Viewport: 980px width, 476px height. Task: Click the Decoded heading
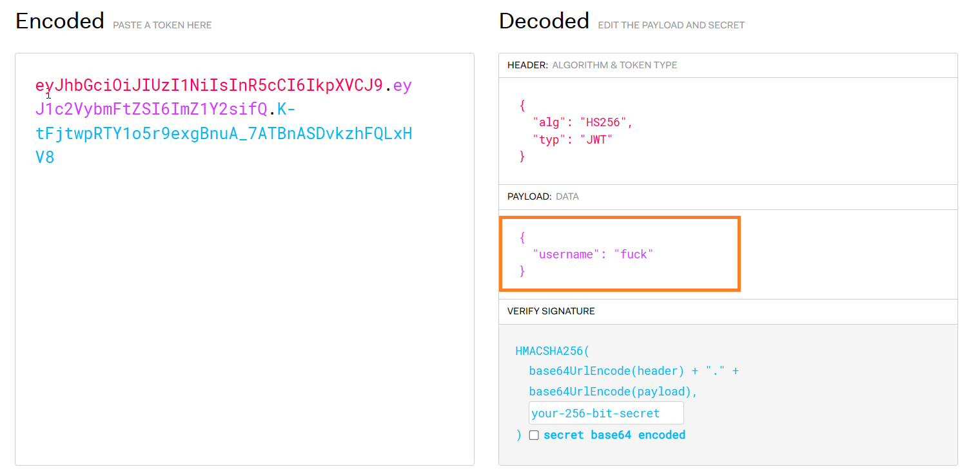(544, 21)
